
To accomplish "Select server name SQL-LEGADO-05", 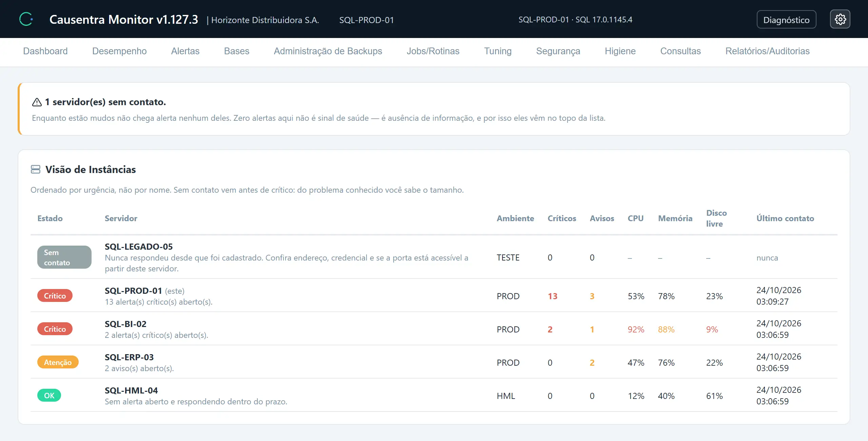I will pos(139,247).
